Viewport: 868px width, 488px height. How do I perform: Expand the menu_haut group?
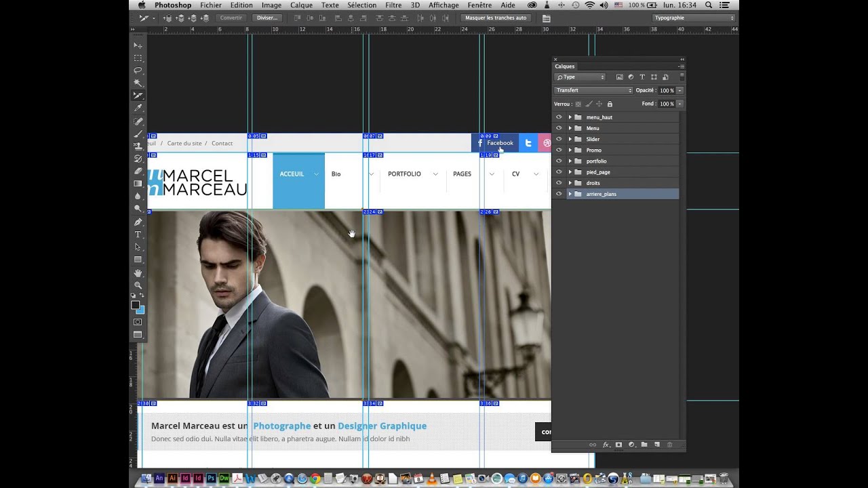(x=570, y=117)
